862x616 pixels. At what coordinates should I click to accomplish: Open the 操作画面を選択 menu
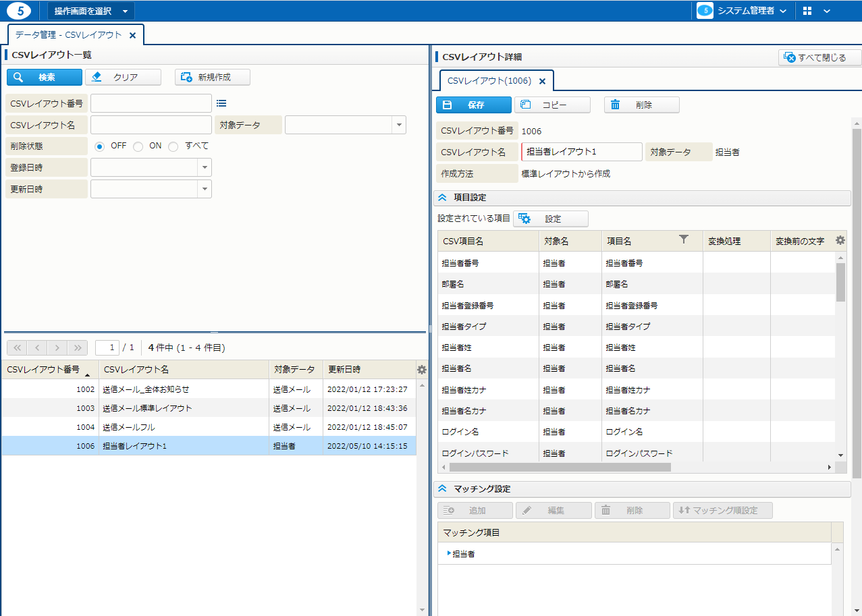91,11
